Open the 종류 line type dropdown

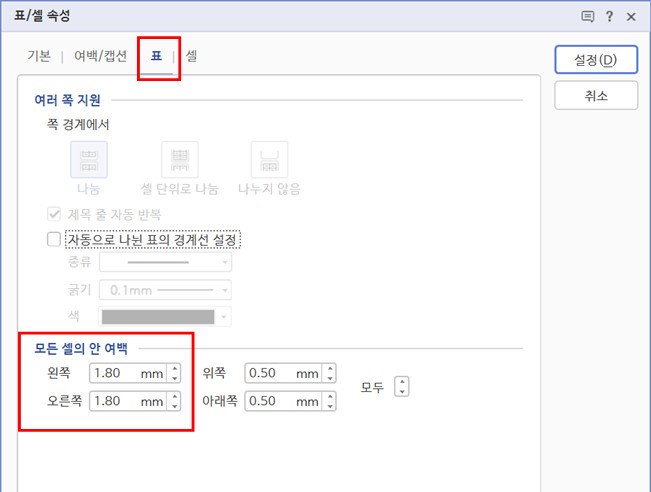pos(165,262)
